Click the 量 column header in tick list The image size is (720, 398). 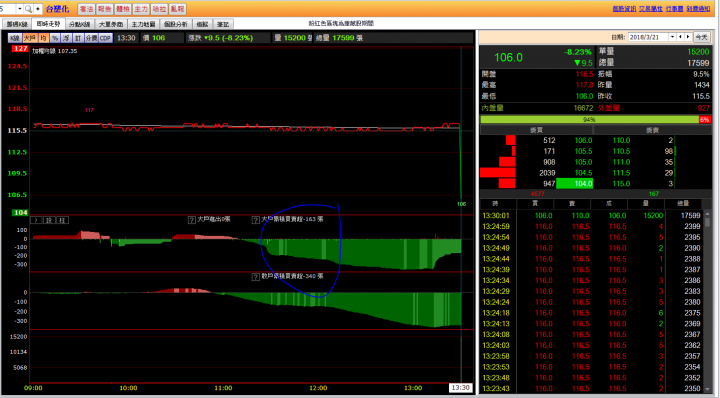coord(645,203)
